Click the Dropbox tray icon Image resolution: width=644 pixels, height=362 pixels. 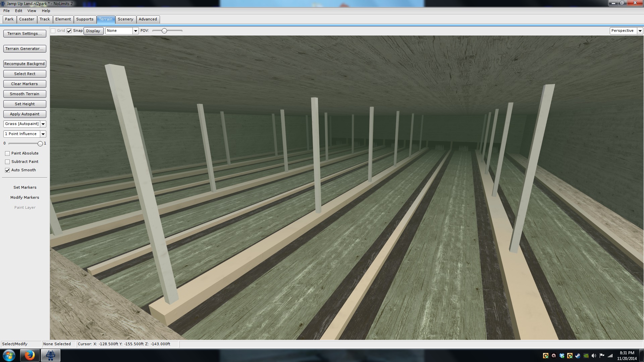[562, 356]
